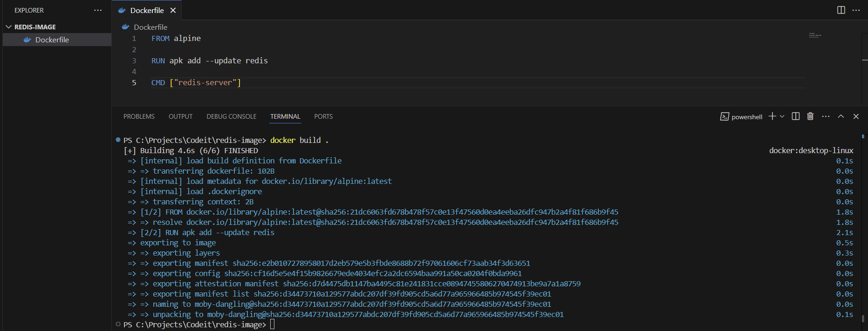Open the PORTS tab
868x331 pixels.
point(323,116)
